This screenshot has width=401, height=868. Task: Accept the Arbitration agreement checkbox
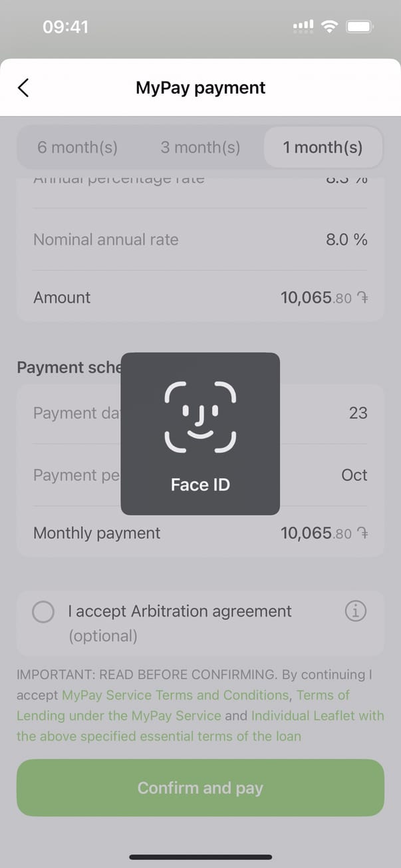43,612
